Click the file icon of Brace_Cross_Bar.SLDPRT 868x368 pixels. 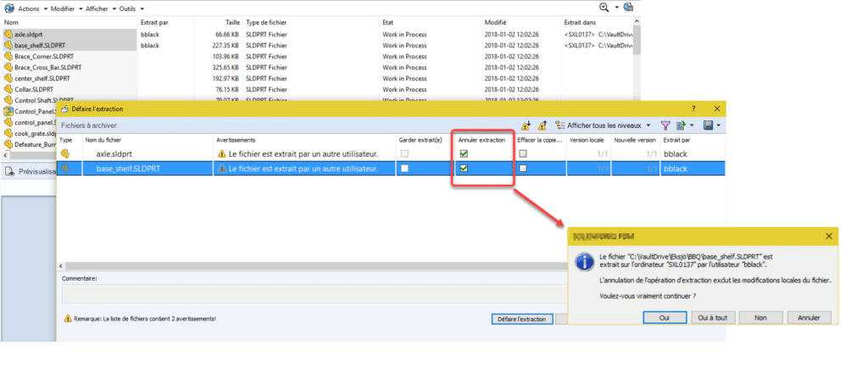(x=8, y=67)
